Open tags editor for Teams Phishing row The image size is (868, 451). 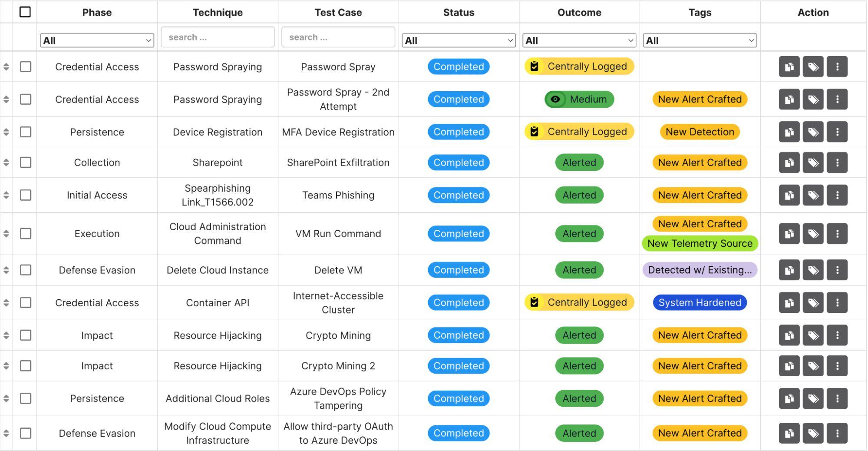(813, 195)
